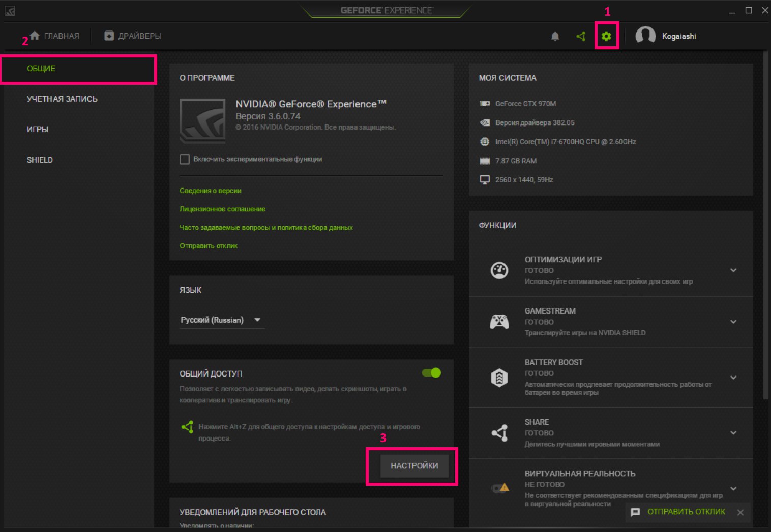Image resolution: width=771 pixels, height=532 pixels.
Task: Click the green share icon in top bar
Action: pos(581,36)
